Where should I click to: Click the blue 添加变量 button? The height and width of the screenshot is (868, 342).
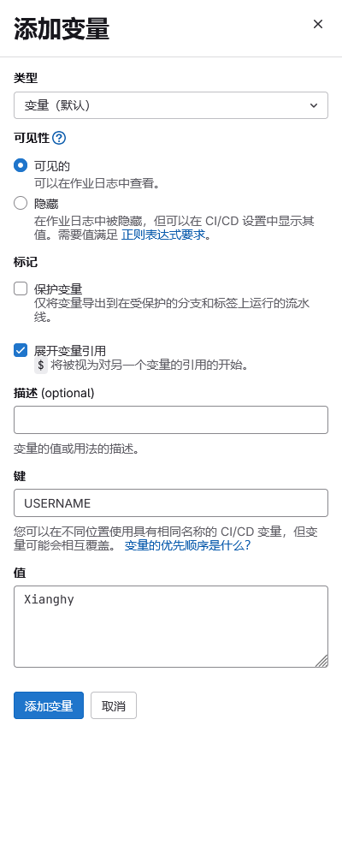click(49, 705)
